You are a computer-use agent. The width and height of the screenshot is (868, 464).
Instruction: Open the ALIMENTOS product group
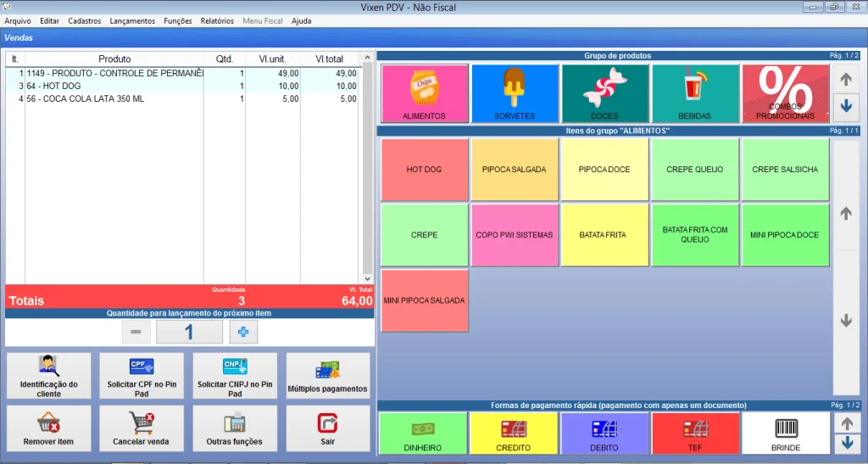(x=425, y=93)
